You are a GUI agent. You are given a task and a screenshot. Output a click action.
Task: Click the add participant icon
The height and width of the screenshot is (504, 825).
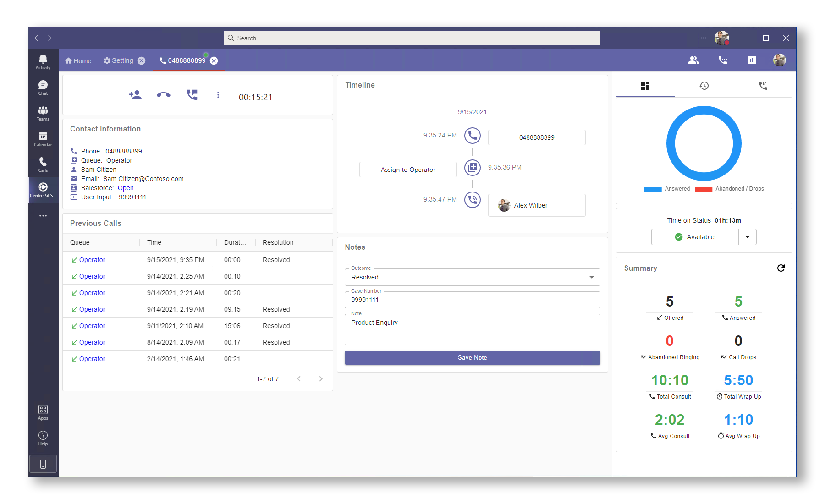(135, 95)
